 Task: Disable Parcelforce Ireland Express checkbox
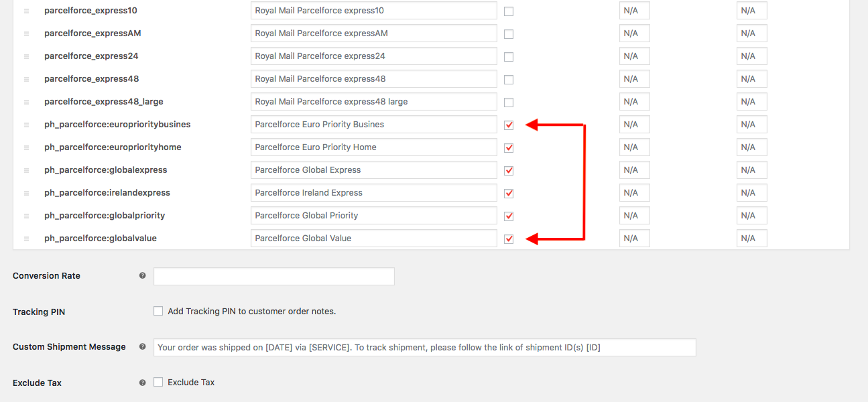(509, 193)
